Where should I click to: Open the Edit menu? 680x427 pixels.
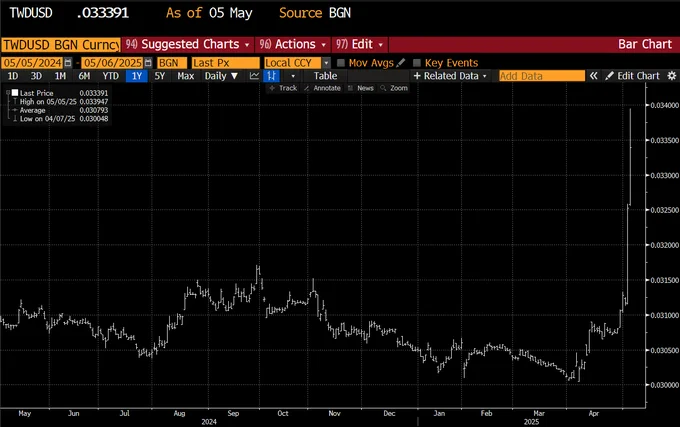pos(360,44)
